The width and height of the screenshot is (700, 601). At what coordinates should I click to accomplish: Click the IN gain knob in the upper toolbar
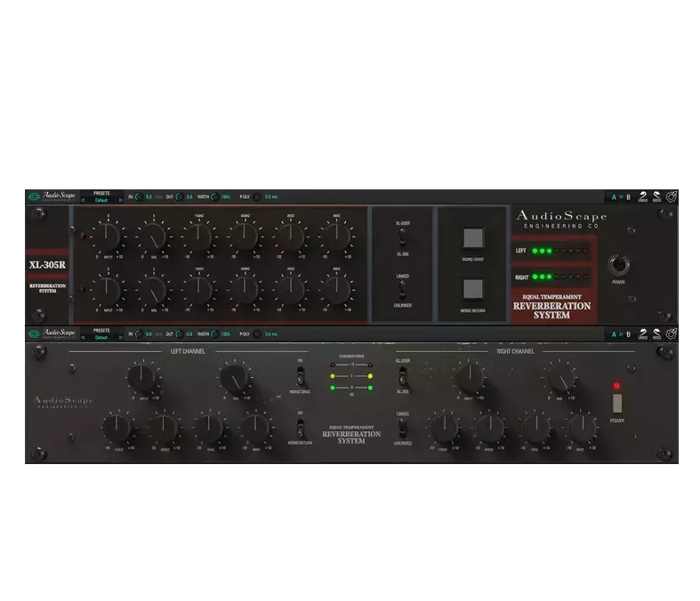(140, 196)
